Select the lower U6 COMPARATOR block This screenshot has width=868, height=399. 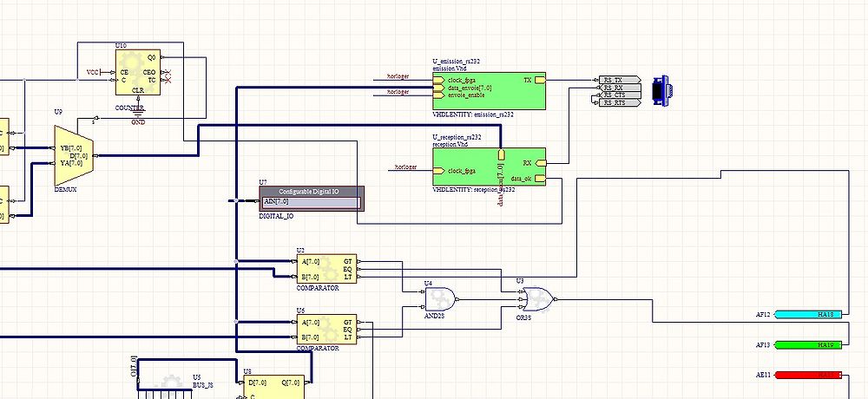coord(325,330)
